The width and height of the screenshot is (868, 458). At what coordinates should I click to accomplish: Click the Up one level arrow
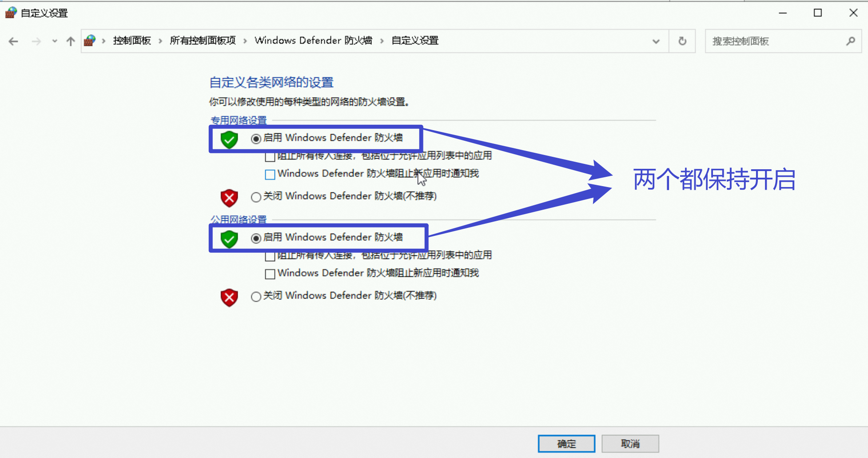click(x=70, y=41)
